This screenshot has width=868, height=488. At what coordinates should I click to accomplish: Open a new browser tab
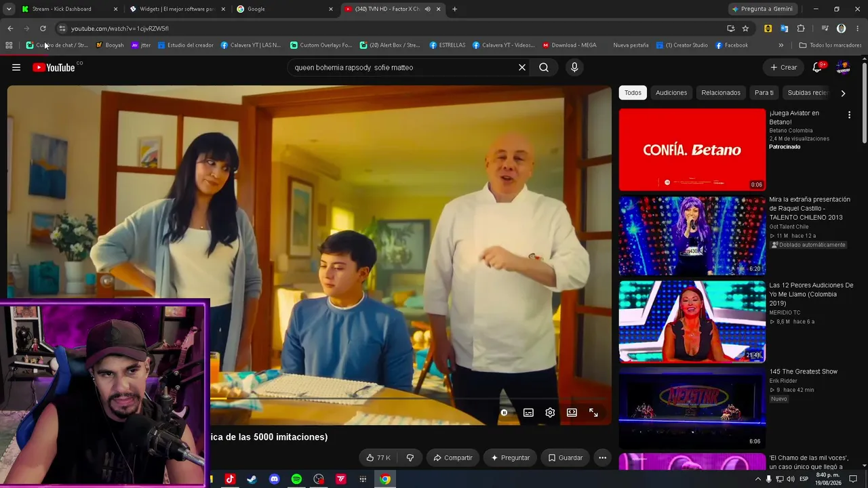[454, 9]
